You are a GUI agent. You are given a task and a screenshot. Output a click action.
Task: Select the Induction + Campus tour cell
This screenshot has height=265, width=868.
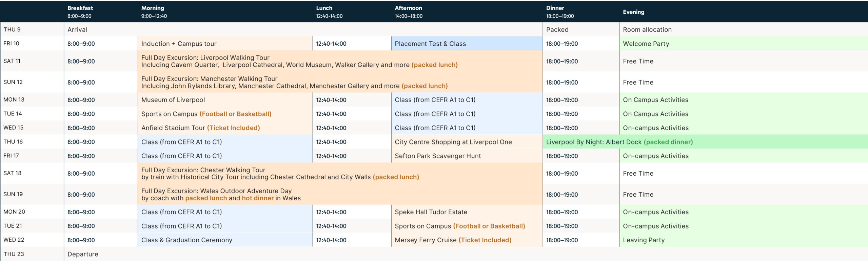click(179, 44)
